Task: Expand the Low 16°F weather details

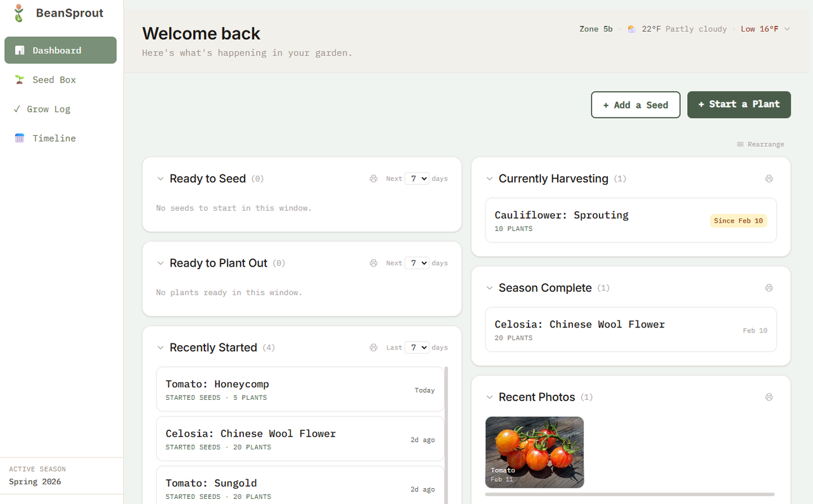Action: click(765, 29)
